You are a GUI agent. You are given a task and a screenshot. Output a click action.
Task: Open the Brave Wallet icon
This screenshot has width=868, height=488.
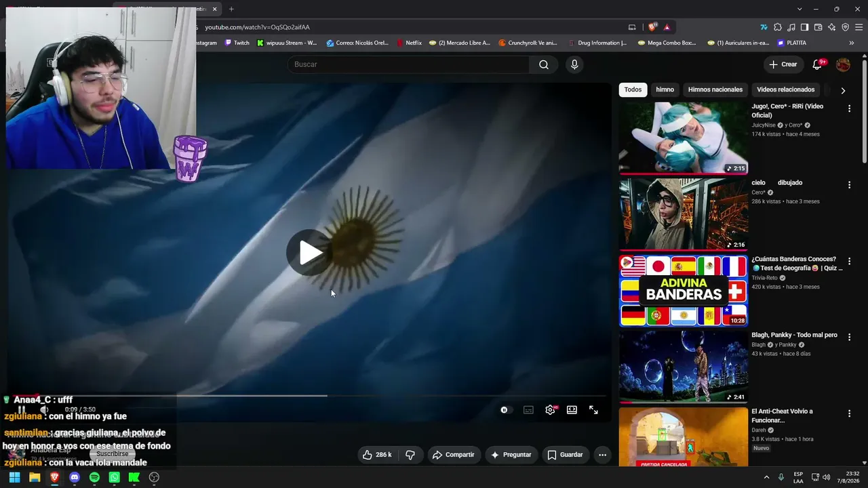pyautogui.click(x=818, y=27)
